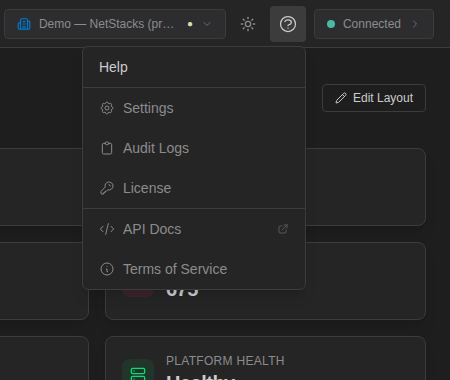450x380 pixels.
Task: Click the pencil icon in Edit Layout
Action: coord(341,98)
